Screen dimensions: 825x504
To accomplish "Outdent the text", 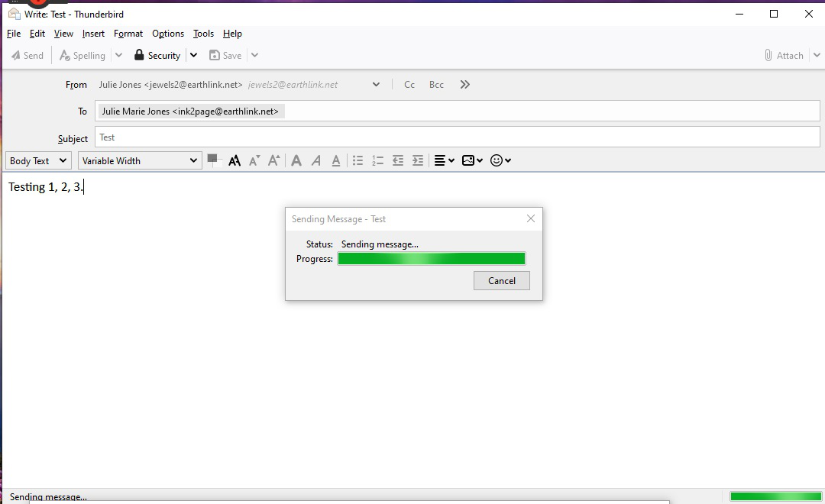I will coord(398,160).
